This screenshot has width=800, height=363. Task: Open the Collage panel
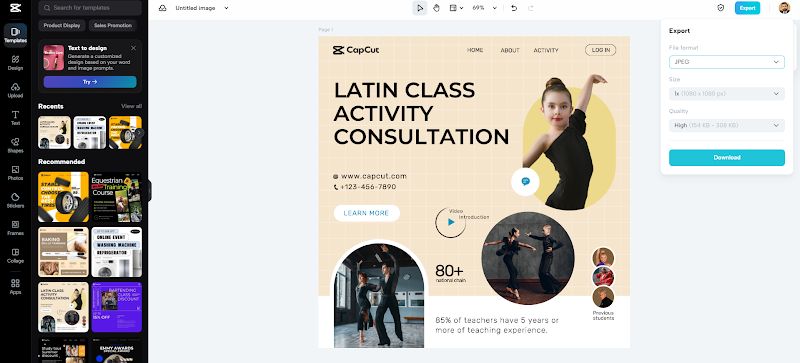pos(15,256)
